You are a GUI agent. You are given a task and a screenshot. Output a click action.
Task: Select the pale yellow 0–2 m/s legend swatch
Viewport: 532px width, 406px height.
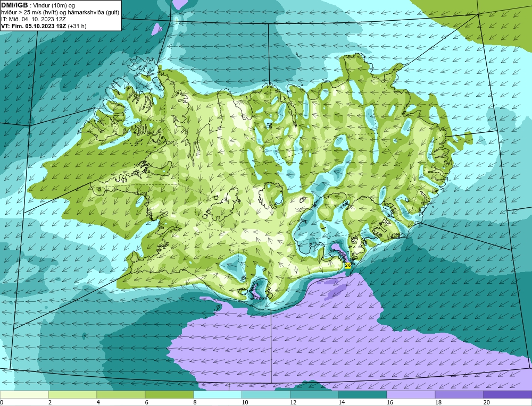tap(24, 395)
